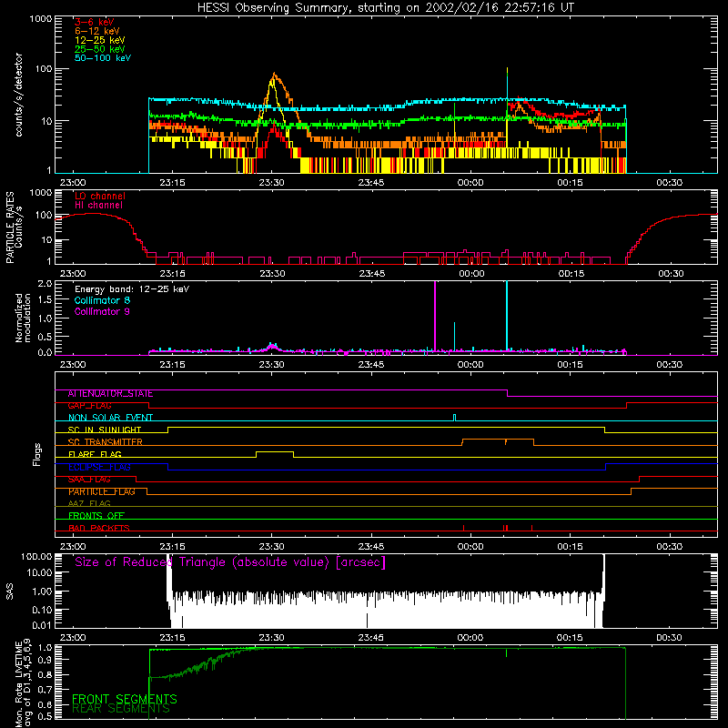
Task: Click the ECLIPSE_FLAG label
Action: 99,467
